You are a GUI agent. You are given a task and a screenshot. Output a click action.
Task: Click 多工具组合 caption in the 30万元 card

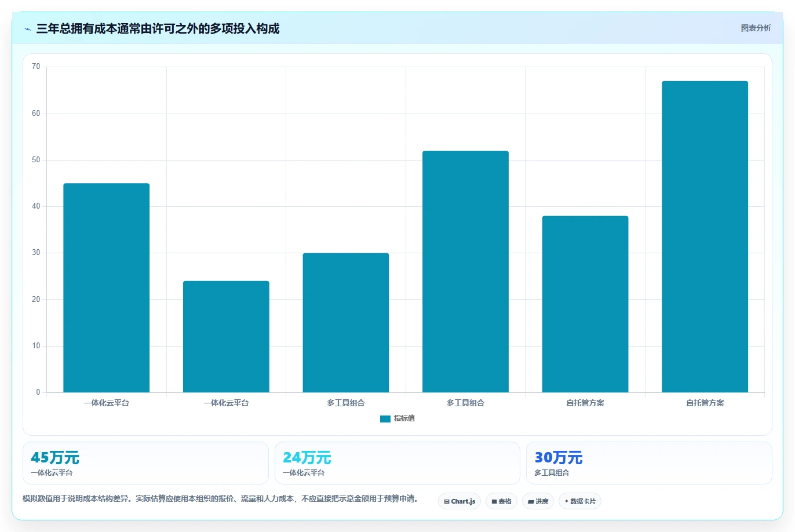(x=552, y=473)
